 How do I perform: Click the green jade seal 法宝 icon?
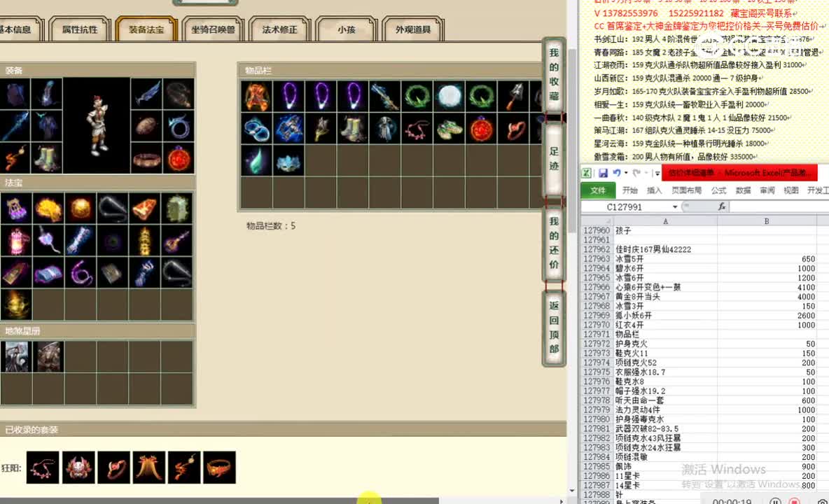pos(177,208)
